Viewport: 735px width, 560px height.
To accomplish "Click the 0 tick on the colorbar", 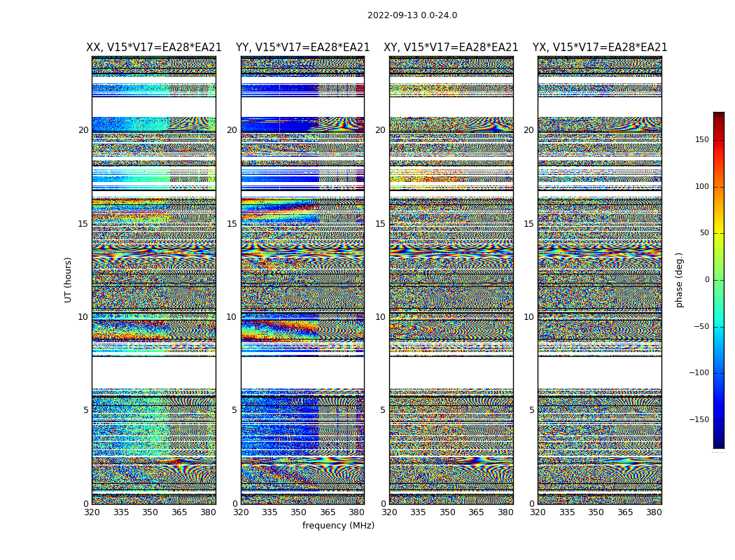I will pos(706,280).
